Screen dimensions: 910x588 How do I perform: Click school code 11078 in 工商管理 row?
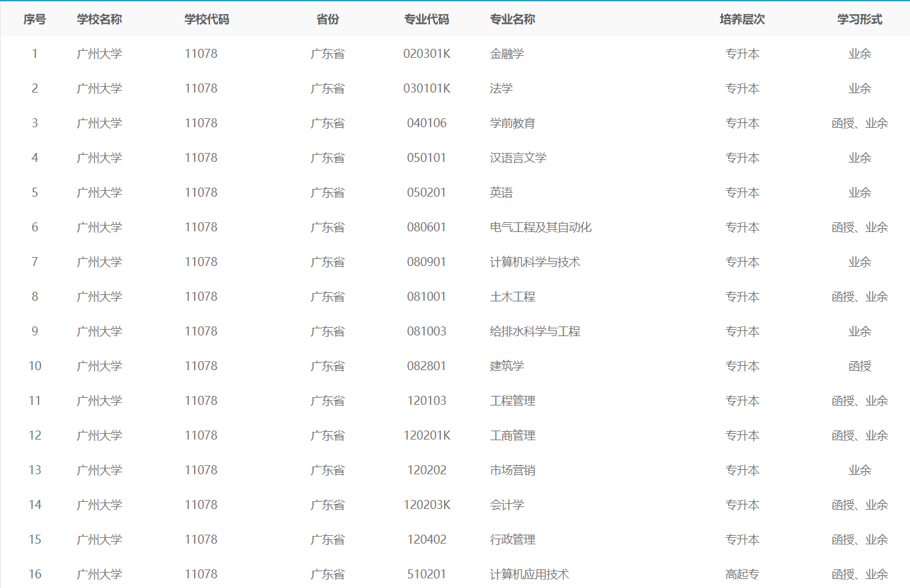201,436
